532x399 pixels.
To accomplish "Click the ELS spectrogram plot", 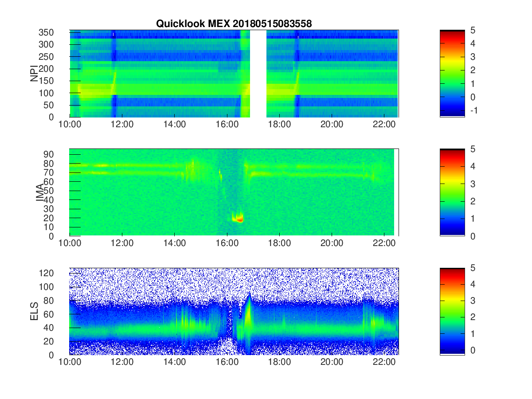I will pos(234,311).
